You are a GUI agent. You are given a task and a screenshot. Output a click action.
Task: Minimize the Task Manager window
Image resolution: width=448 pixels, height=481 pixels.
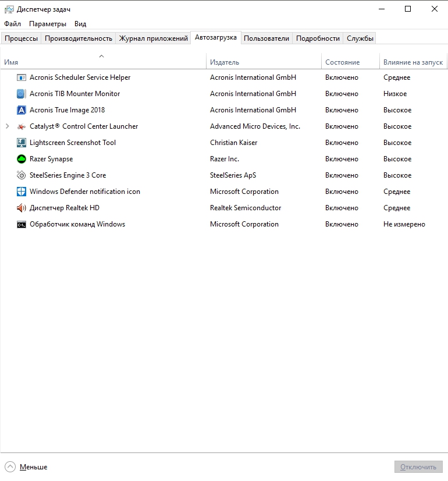tap(382, 9)
